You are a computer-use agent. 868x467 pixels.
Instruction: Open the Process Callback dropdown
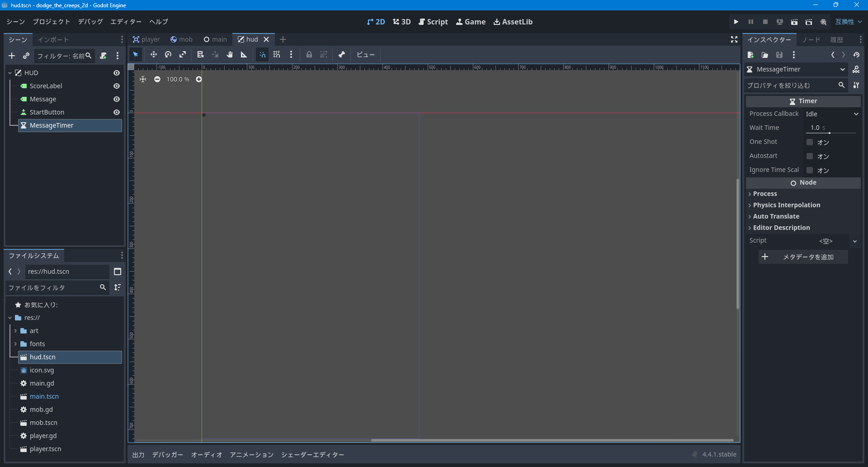tap(832, 114)
